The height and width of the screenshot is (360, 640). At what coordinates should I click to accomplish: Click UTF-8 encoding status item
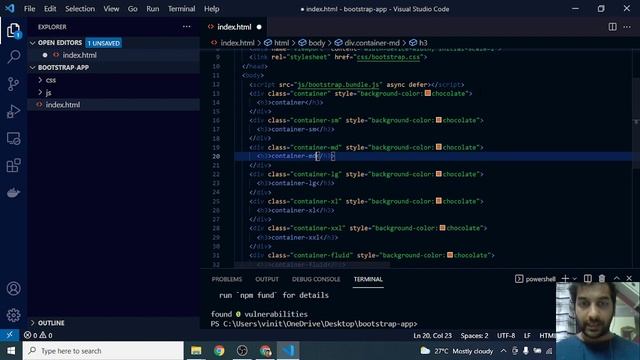[506, 336]
